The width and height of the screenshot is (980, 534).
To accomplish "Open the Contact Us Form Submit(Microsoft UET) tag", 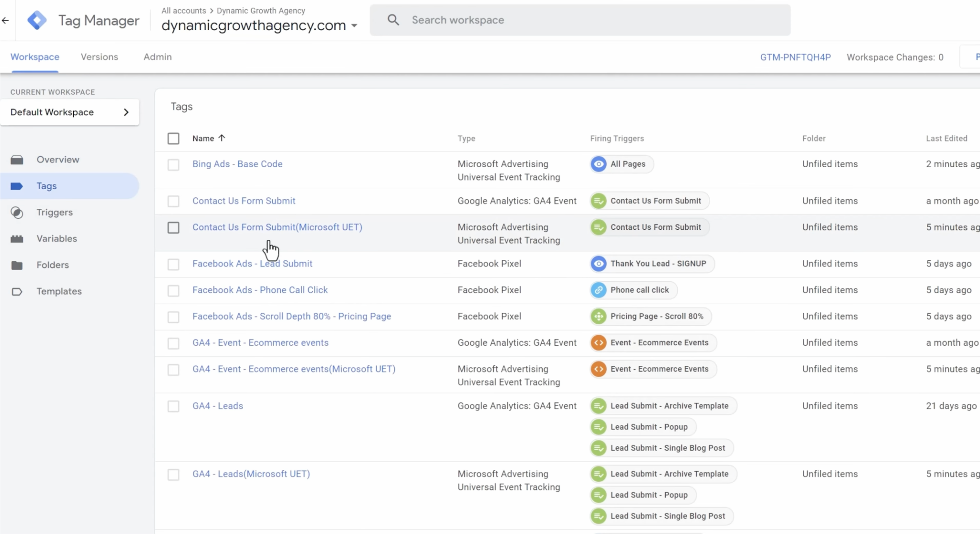I will tap(277, 227).
